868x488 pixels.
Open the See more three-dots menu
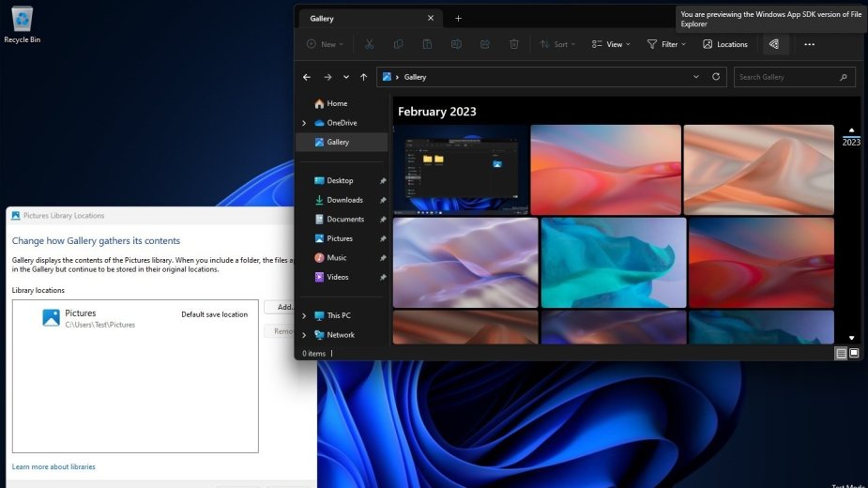click(x=809, y=44)
